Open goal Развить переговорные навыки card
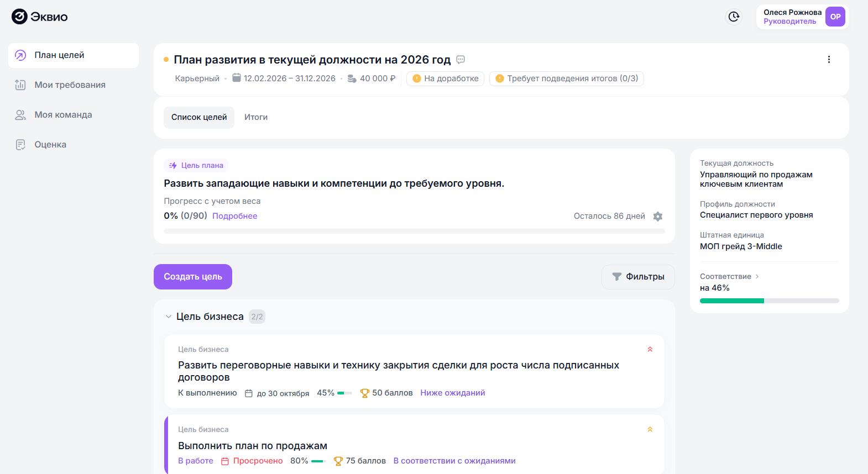Screen dimensions: 868x474 tap(414, 371)
